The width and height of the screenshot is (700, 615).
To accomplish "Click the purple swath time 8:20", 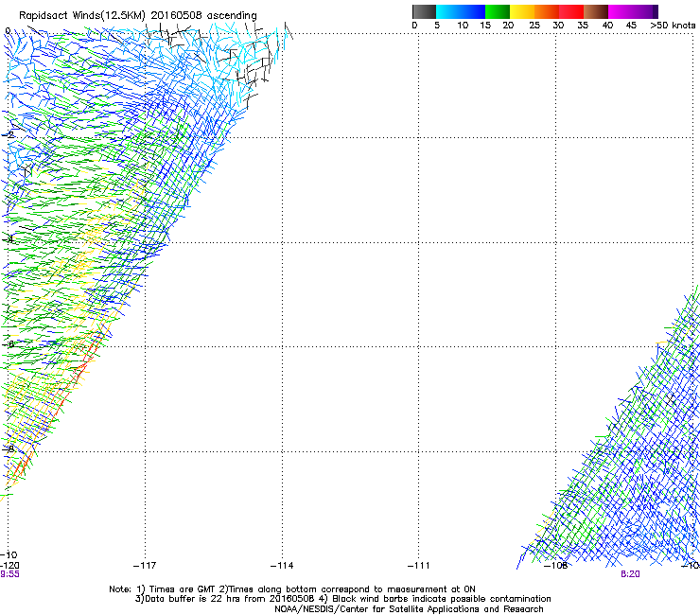I will [630, 574].
